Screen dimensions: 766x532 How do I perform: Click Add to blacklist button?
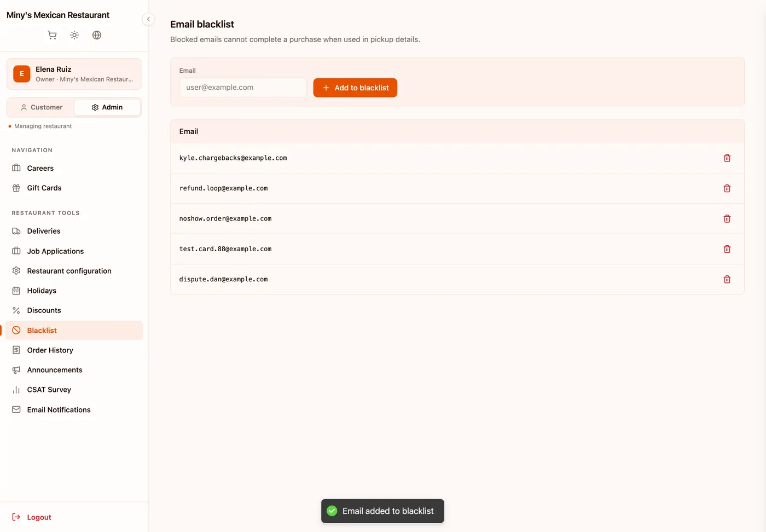point(355,88)
